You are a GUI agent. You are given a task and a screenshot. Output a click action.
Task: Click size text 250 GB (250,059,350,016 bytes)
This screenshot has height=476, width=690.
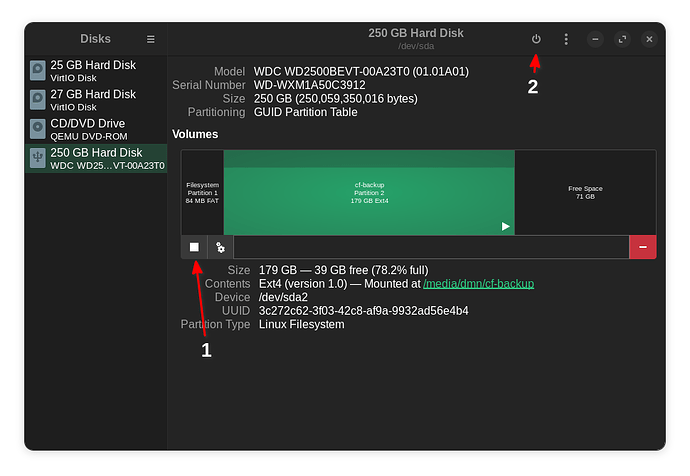click(335, 99)
